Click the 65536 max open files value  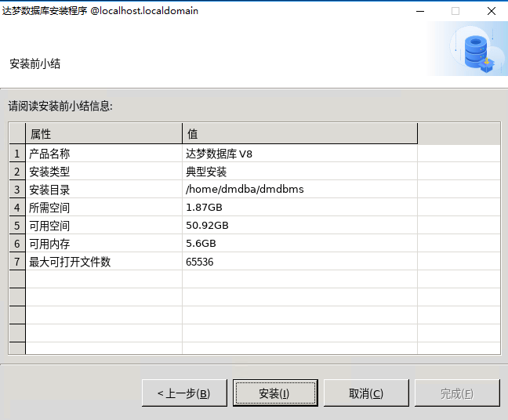(x=200, y=262)
